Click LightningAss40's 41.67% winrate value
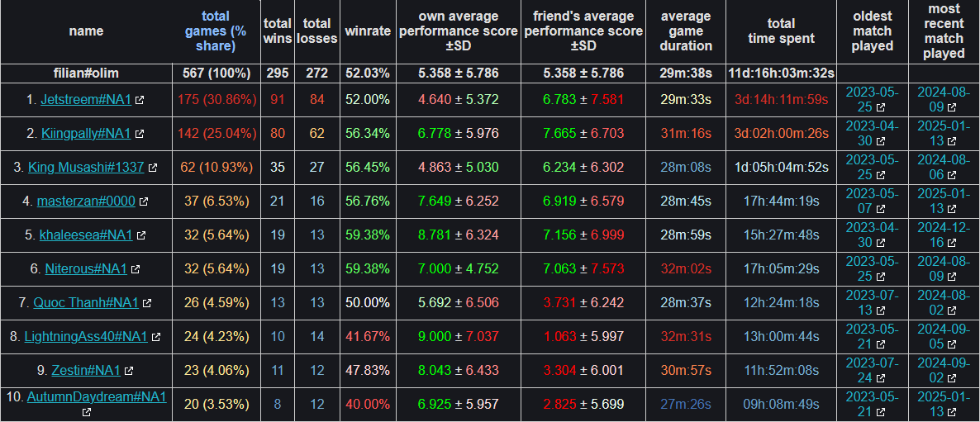Screen dimensions: 980x422 coord(367,336)
